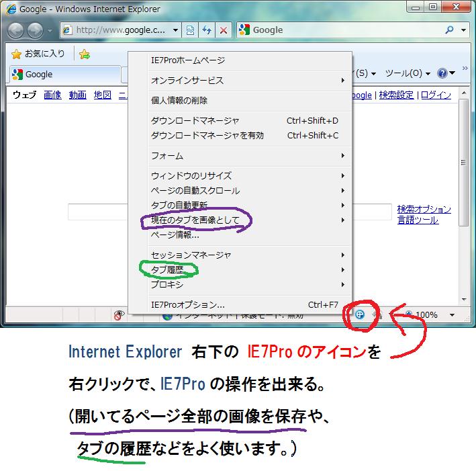
Task: Click the IE7Pro status bar icon
Action: click(360, 314)
